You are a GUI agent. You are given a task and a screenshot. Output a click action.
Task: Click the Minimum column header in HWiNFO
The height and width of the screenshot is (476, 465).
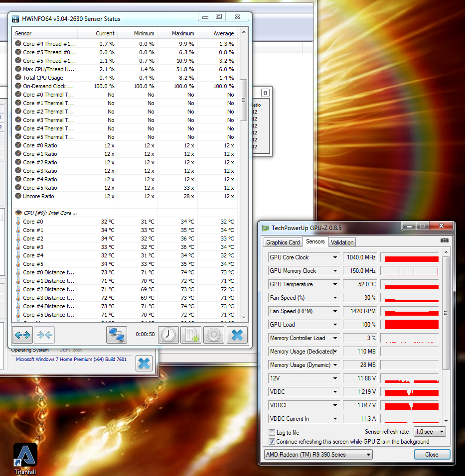point(138,33)
